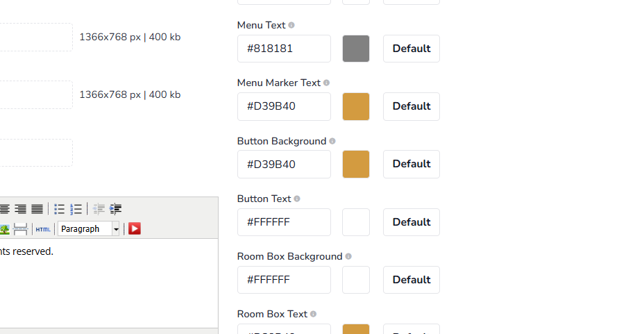
Task: Click the indent (increase indent) icon
Action: pyautogui.click(x=115, y=209)
